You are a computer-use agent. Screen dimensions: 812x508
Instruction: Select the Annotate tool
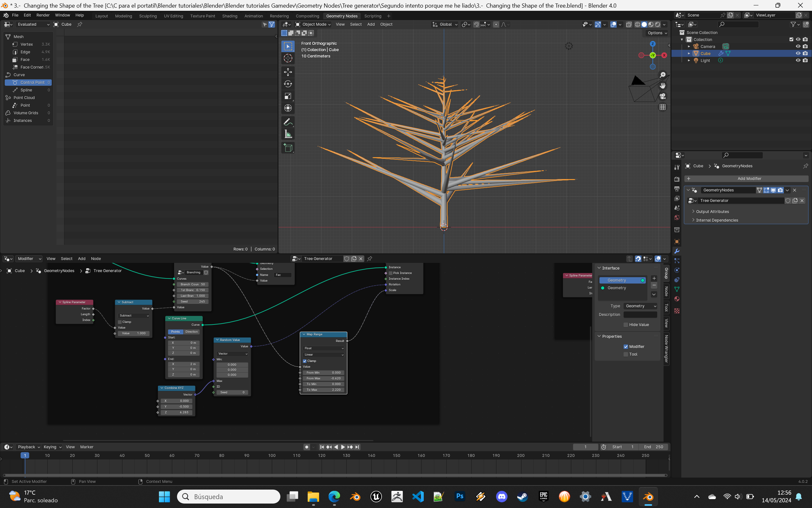tap(288, 122)
